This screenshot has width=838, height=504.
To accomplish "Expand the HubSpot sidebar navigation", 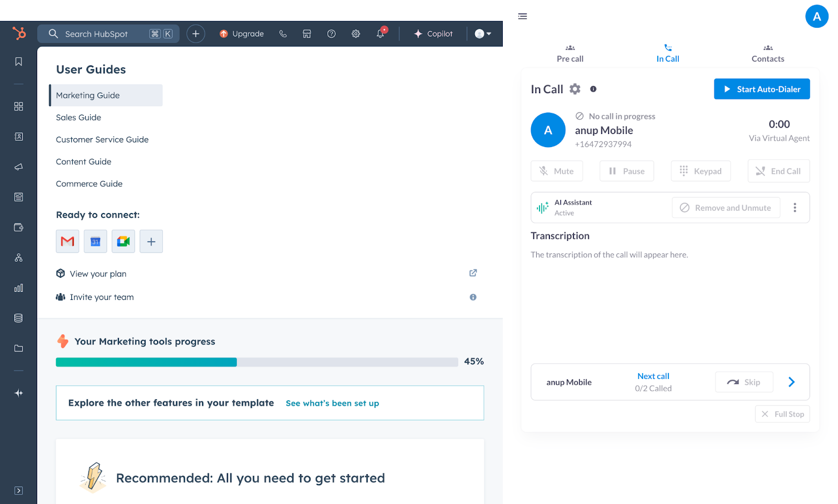I will click(18, 490).
